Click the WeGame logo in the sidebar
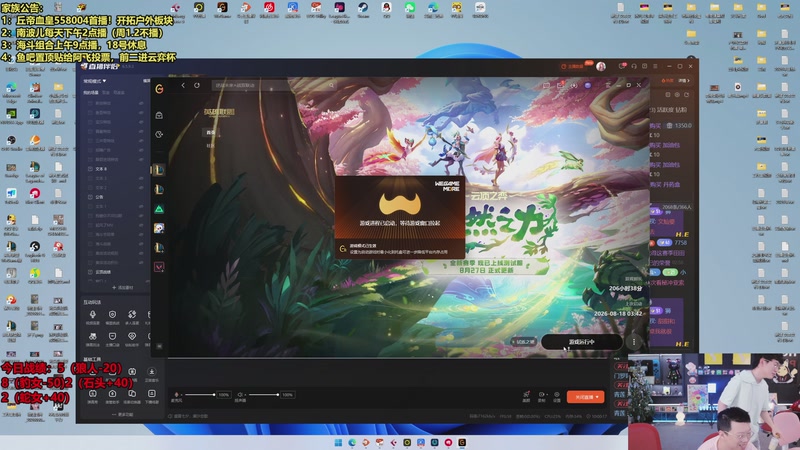This screenshot has width=800, height=450. click(x=159, y=89)
